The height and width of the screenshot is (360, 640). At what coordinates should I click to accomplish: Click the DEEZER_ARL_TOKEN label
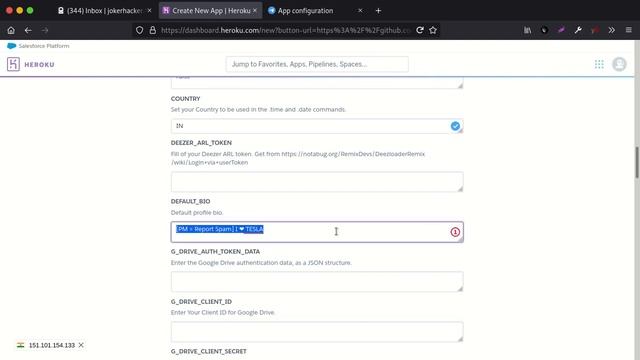click(201, 143)
